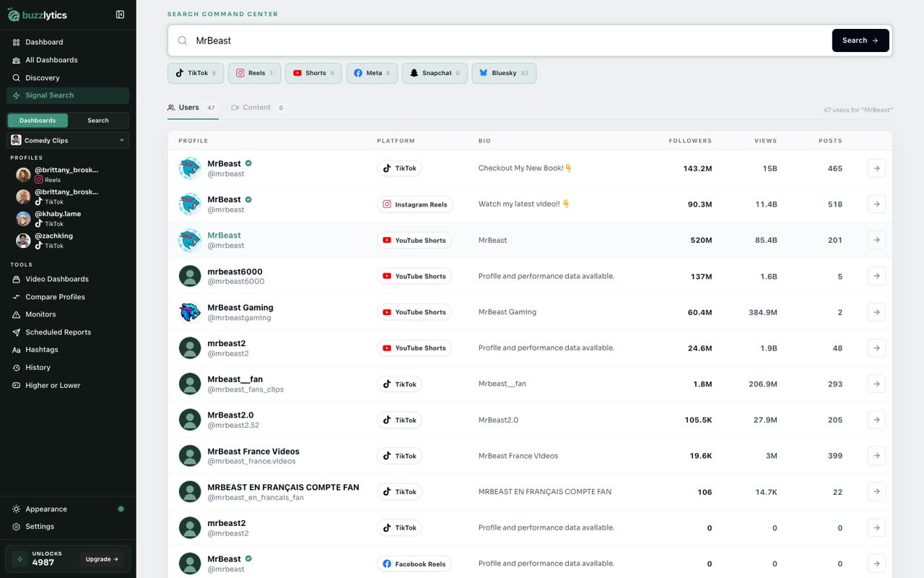Toggle the Bluesky platform filter chip
This screenshot has height=578, width=924.
pos(504,73)
